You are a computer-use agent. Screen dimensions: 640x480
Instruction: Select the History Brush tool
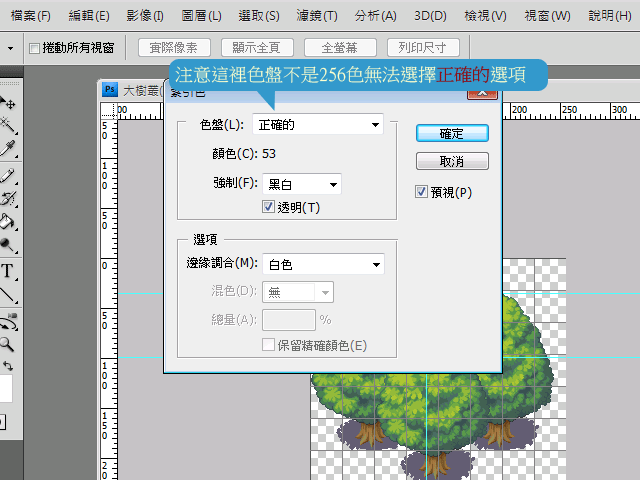pyautogui.click(x=7, y=198)
